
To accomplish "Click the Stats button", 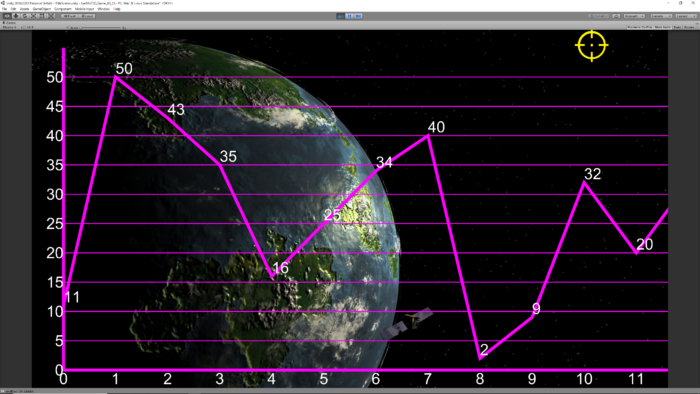I will 677,27.
